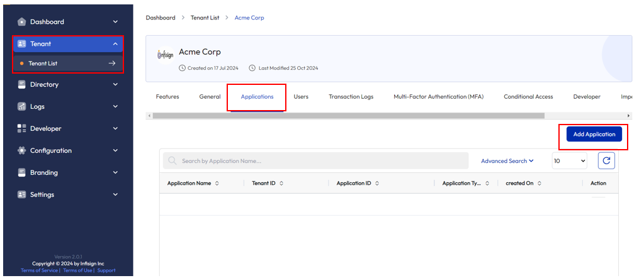Click the Last Modified 25 Oct 2024 text

coord(288,68)
